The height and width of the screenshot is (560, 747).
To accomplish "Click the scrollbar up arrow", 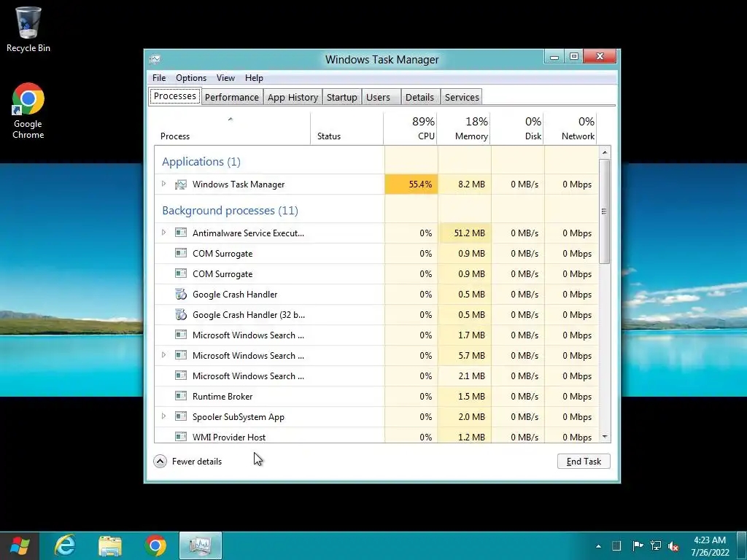I will [x=605, y=152].
